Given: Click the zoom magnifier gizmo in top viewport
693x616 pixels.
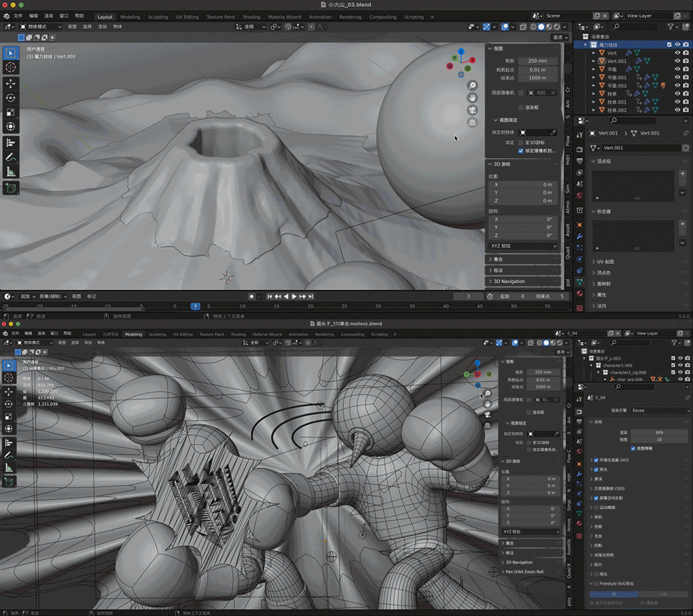Looking at the screenshot, I should pyautogui.click(x=473, y=86).
